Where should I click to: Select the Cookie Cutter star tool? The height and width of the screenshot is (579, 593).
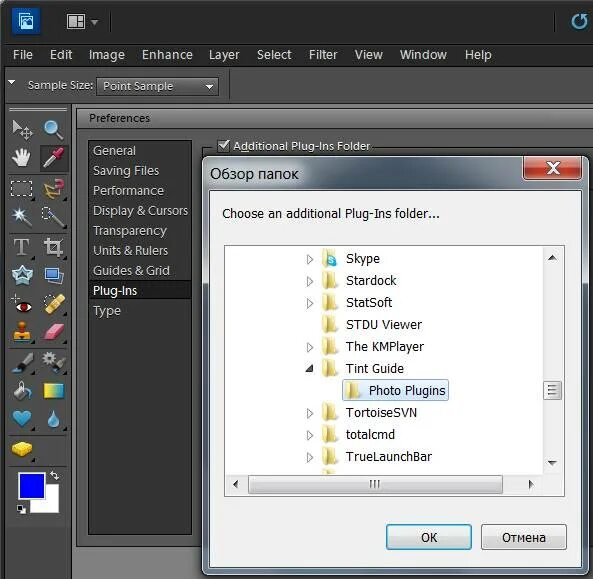(22, 275)
